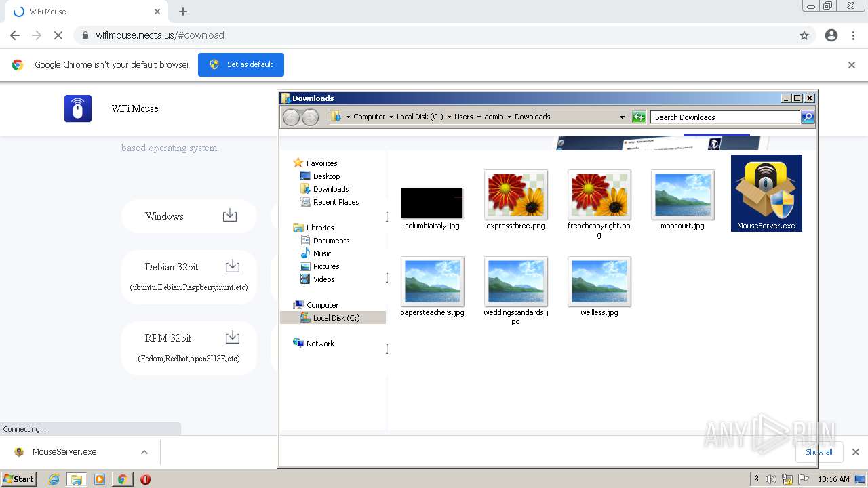The image size is (868, 488).
Task: Show hidden tray icons arrow
Action: pos(756,479)
